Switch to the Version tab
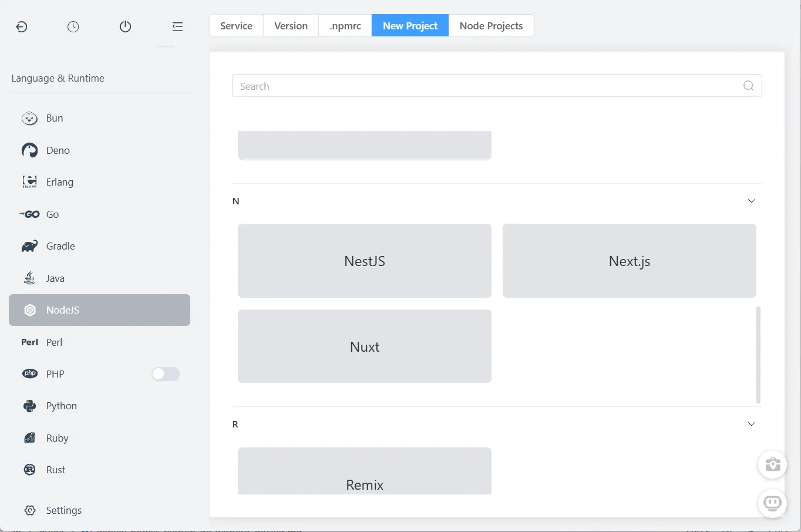801x532 pixels. [x=291, y=26]
